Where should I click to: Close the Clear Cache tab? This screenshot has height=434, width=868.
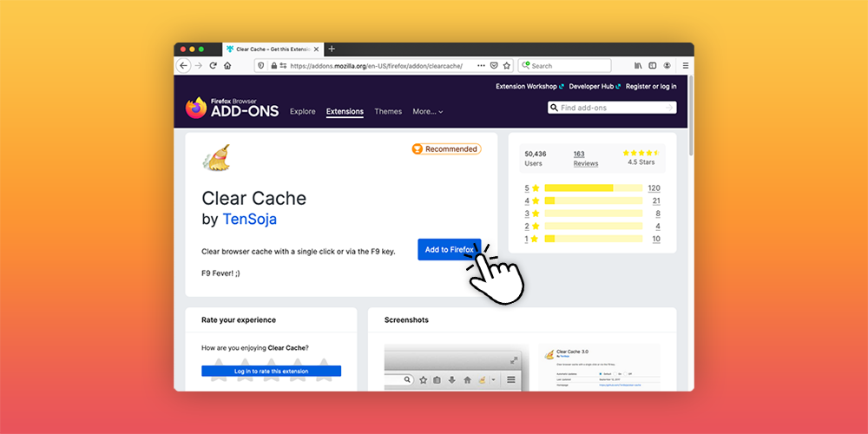pos(316,49)
